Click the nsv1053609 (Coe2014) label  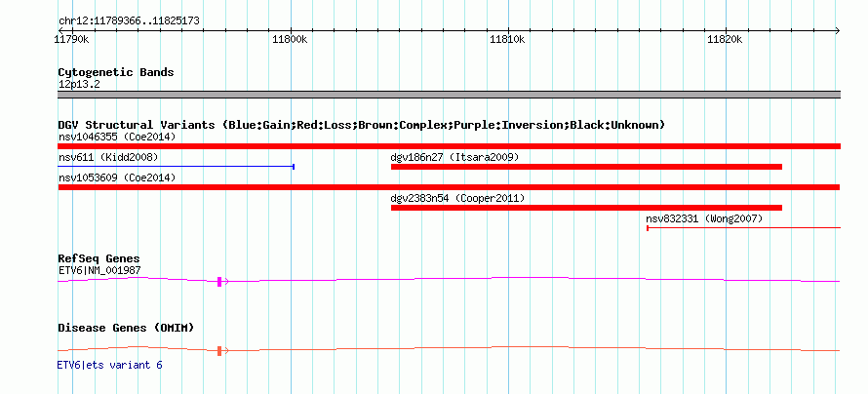click(117, 177)
